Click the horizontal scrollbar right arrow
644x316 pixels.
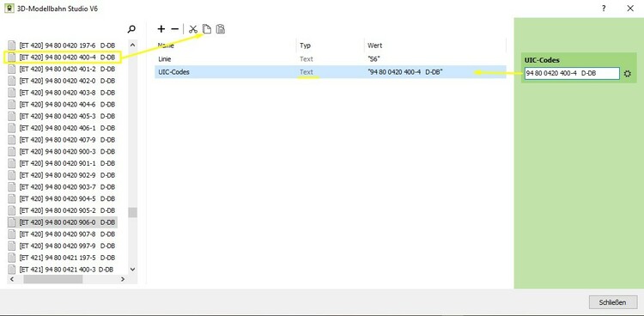click(x=123, y=279)
